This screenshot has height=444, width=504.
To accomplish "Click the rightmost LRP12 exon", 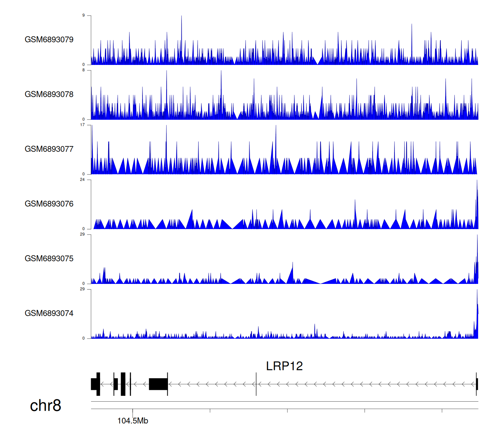I will [x=477, y=384].
